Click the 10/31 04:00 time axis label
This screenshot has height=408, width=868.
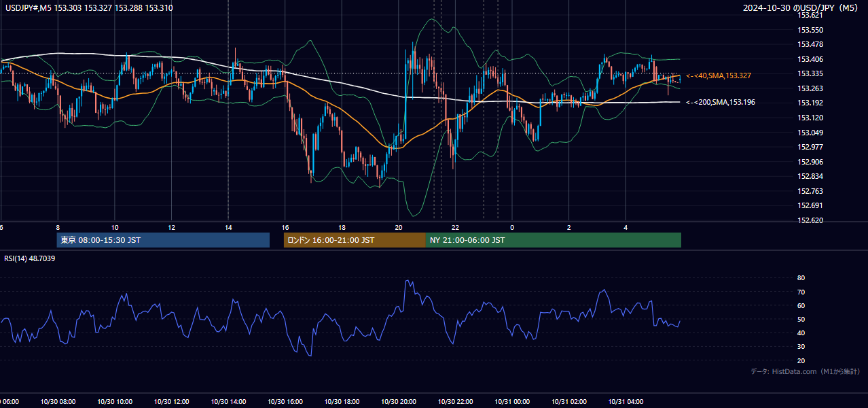626,402
